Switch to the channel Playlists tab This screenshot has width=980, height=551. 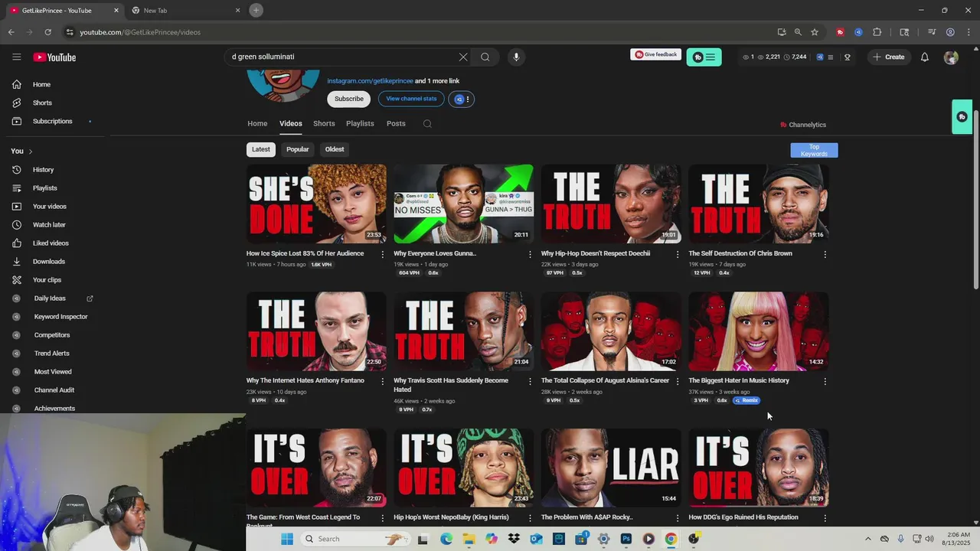click(x=360, y=123)
